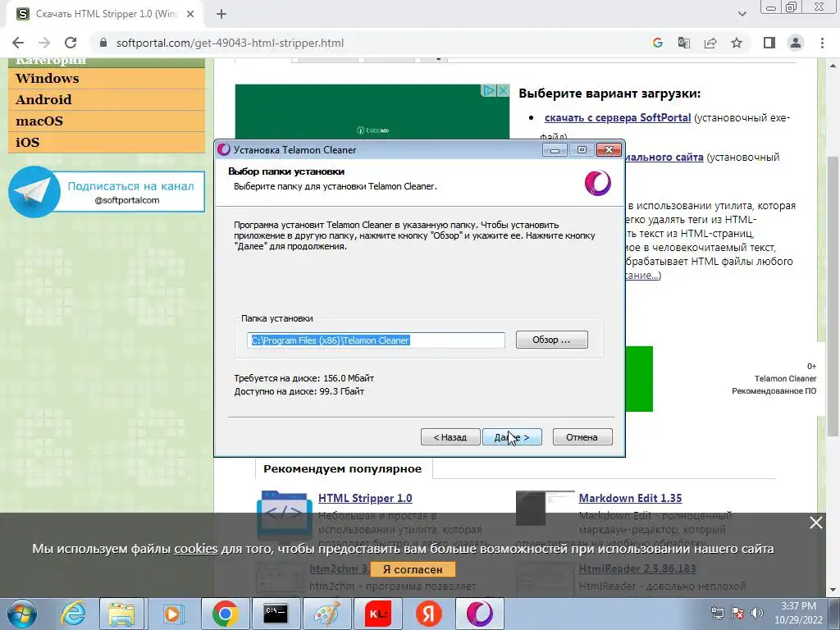Open Windows Explorer from the taskbar
This screenshot has width=840, height=630.
(x=121, y=614)
